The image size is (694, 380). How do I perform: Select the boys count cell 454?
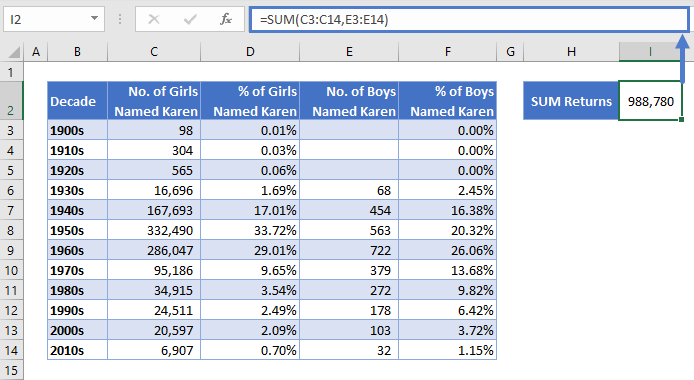tap(349, 211)
